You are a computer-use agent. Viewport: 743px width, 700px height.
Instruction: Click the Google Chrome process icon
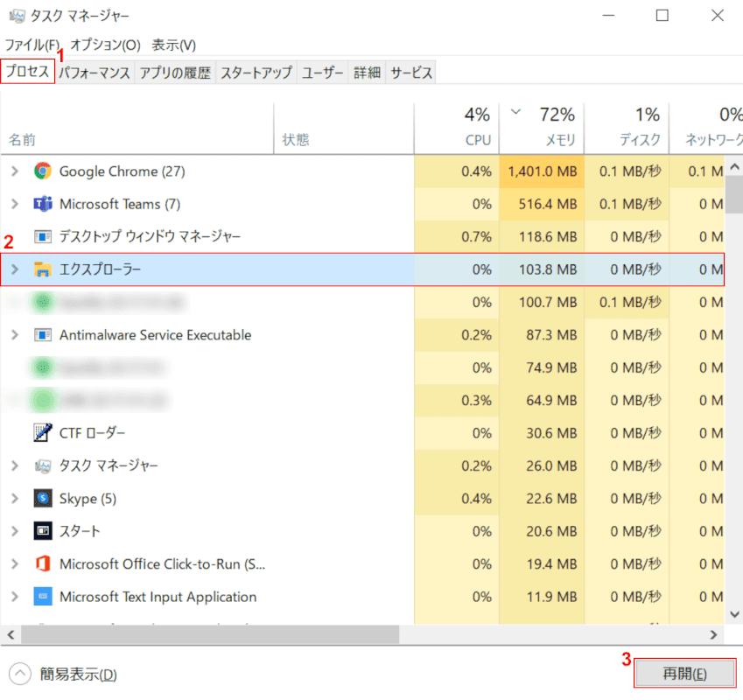click(x=43, y=171)
